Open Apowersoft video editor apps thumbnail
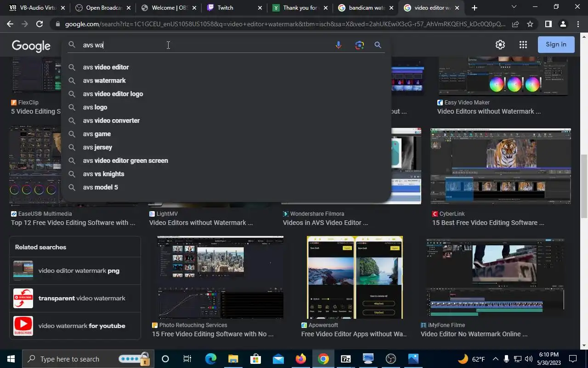Screen dimensions: 588x368 coord(355,277)
